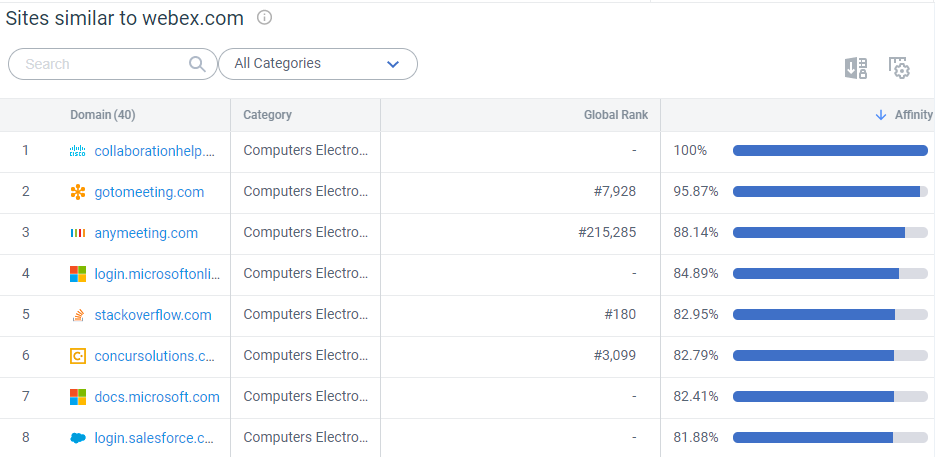Image resolution: width=935 pixels, height=457 pixels.
Task: Open the All Categories dropdown
Action: pos(318,64)
